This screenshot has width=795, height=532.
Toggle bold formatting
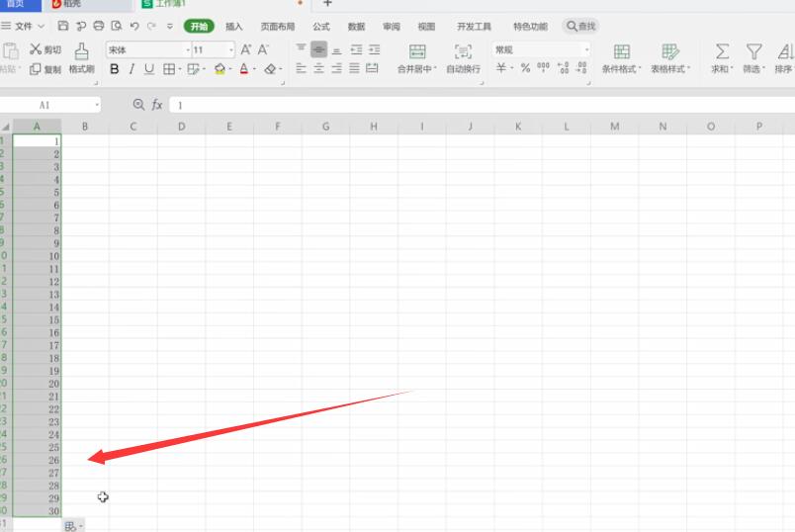pyautogui.click(x=115, y=69)
